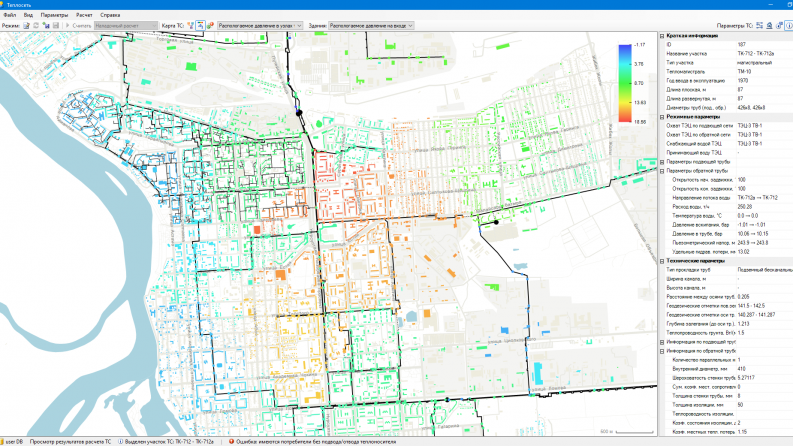Click the first Режим toolbar icon
Image resolution: width=793 pixels, height=446 pixels.
[25, 25]
